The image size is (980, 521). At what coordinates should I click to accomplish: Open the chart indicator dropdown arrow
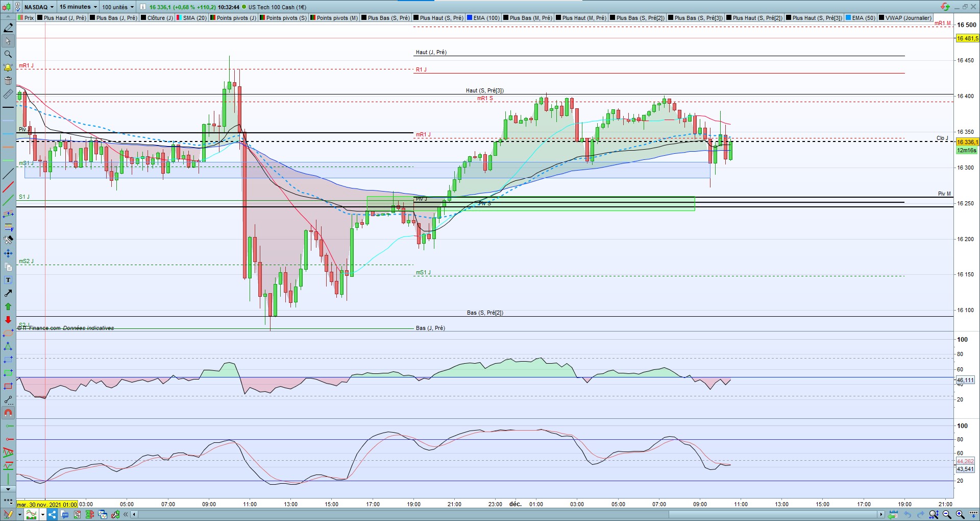[43, 514]
